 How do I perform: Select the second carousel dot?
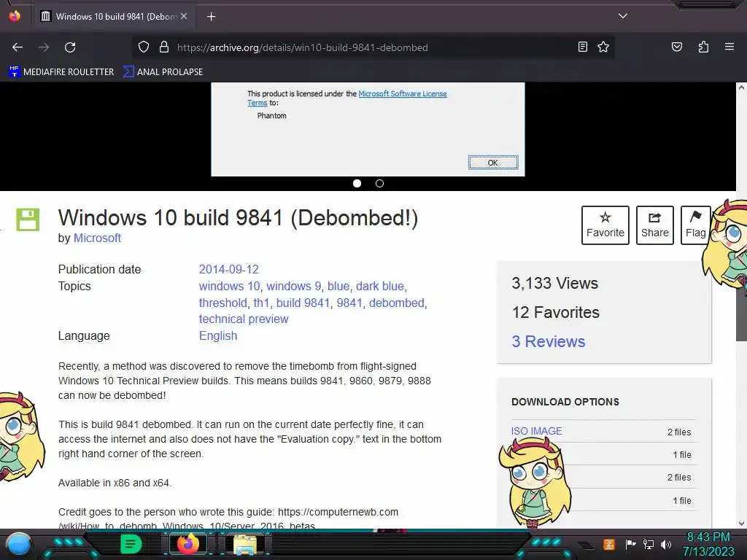(379, 183)
